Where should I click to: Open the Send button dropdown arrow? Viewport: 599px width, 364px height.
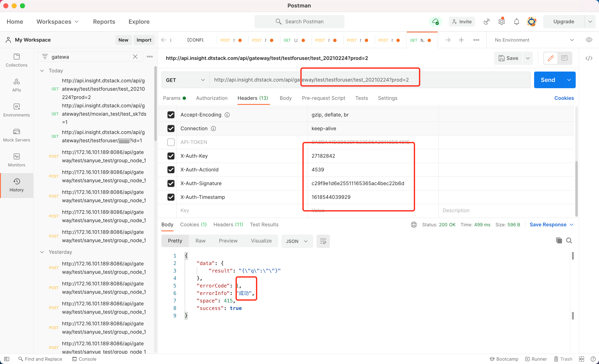coord(569,80)
